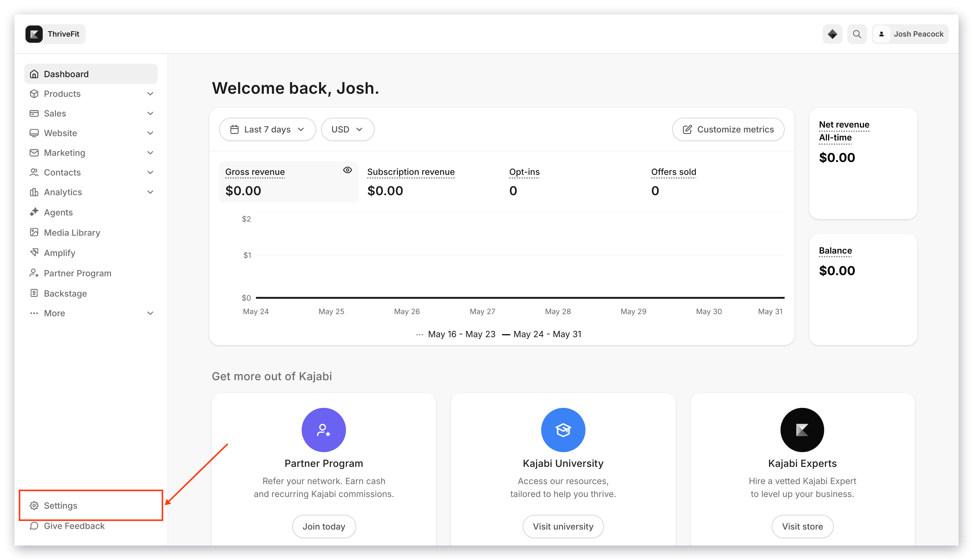Click the All-time label
The height and width of the screenshot is (560, 973).
click(835, 137)
